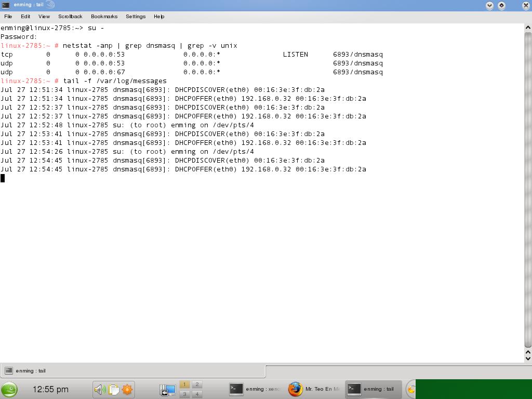The width and height of the screenshot is (532, 399).
Task: Click the 'netstat -anp' command text
Action: pos(87,46)
